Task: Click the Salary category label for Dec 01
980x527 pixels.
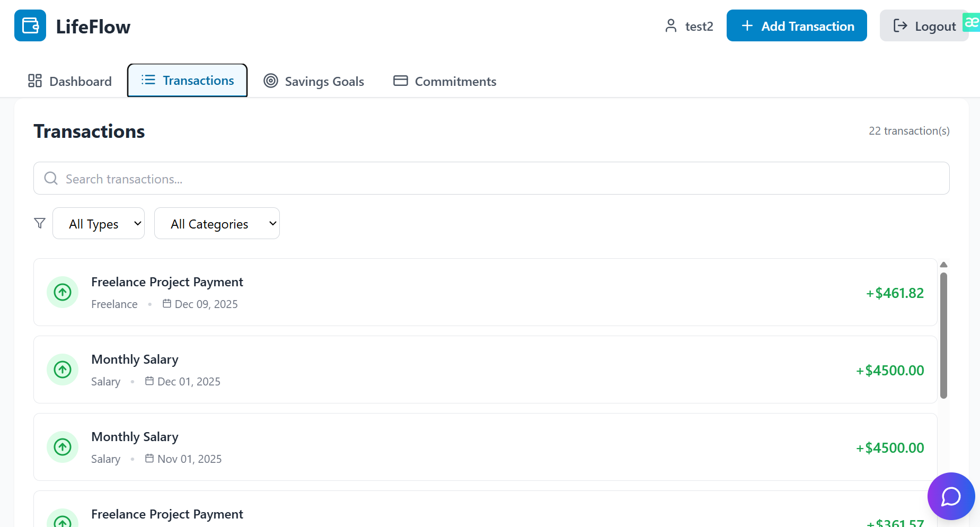Action: click(105, 381)
